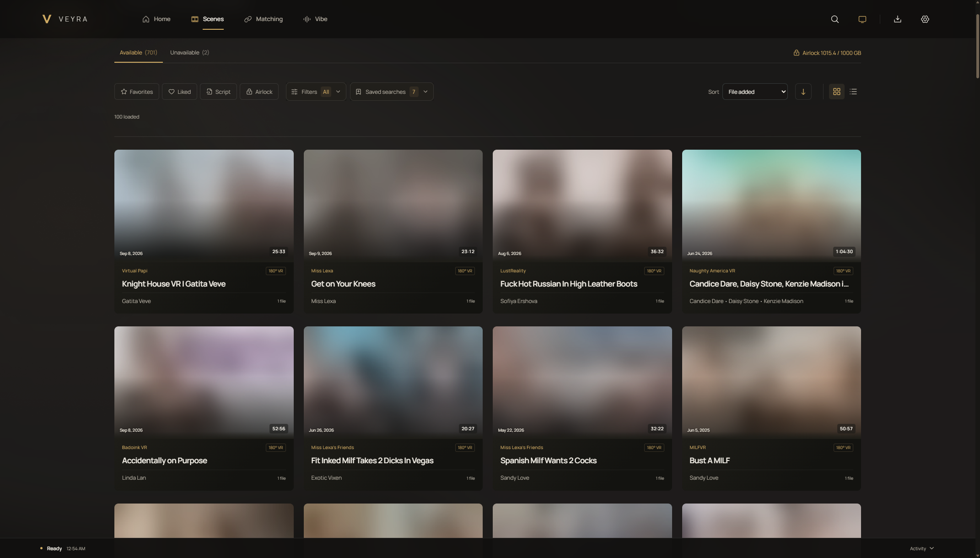The image size is (980, 558).
Task: Click the Ready status indicator
Action: (x=51, y=548)
